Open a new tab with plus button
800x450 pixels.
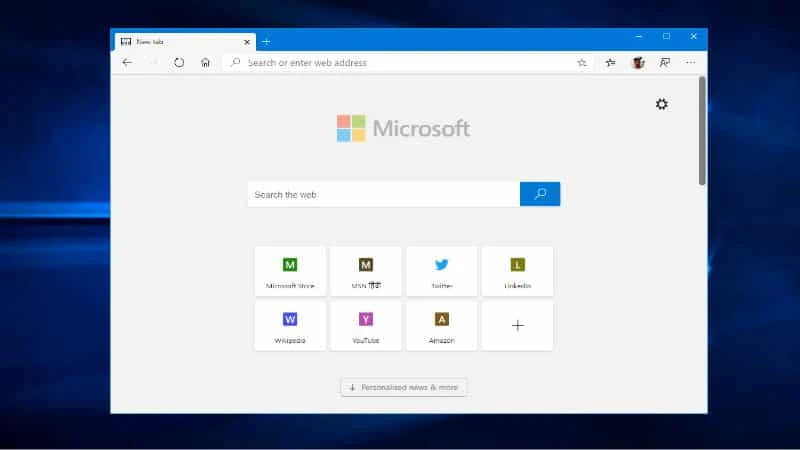coord(266,42)
